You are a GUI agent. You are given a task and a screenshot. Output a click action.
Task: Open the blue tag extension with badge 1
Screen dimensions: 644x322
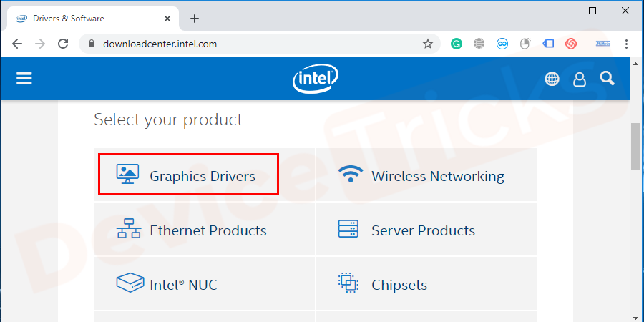coord(548,44)
